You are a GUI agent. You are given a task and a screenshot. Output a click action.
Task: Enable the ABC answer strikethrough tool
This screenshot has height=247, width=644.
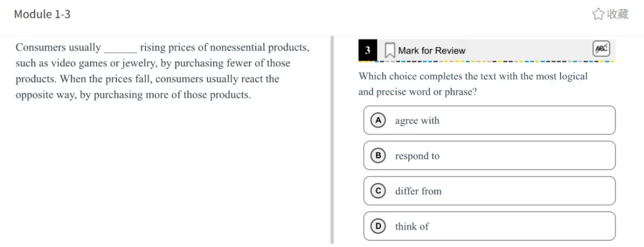coord(600,49)
